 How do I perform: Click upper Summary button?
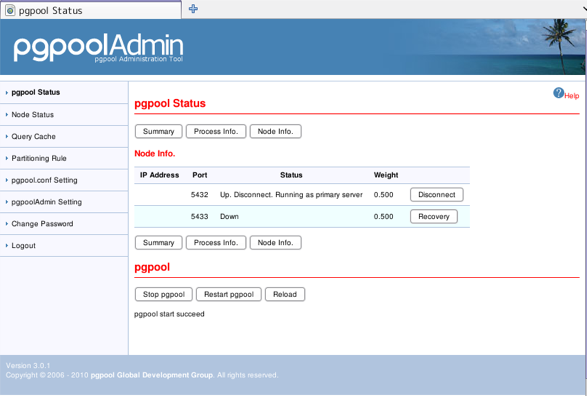coord(158,131)
